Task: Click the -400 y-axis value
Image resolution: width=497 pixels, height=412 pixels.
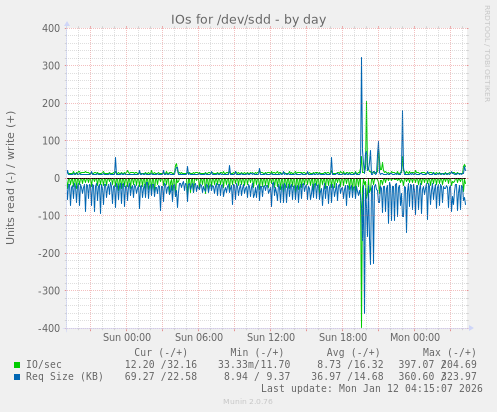Action: [x=49, y=328]
